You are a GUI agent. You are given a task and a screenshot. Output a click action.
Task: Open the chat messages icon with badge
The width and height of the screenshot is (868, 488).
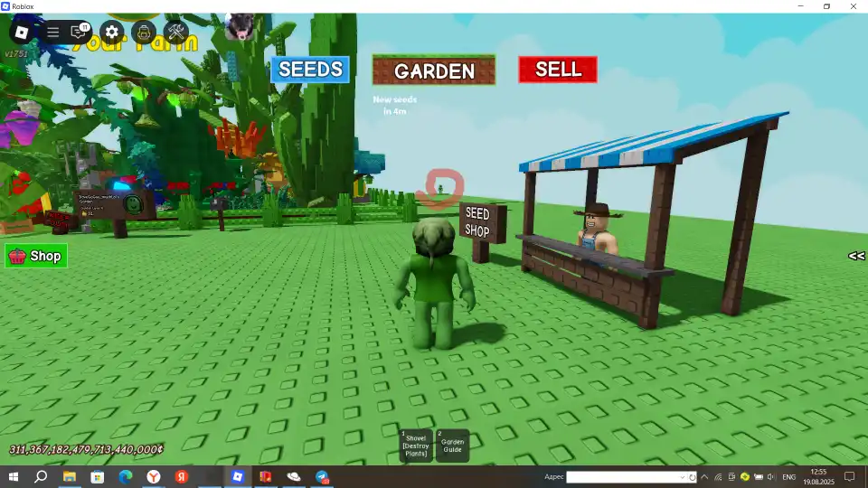79,33
